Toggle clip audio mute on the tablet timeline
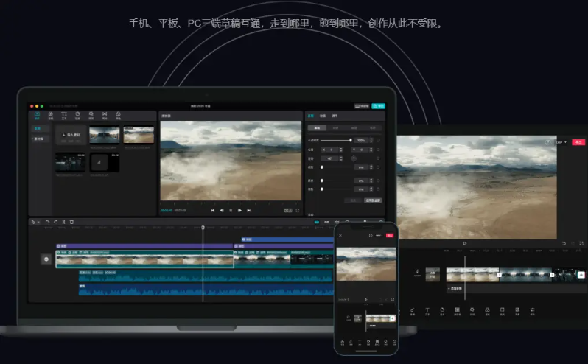588x364 pixels. point(417,272)
